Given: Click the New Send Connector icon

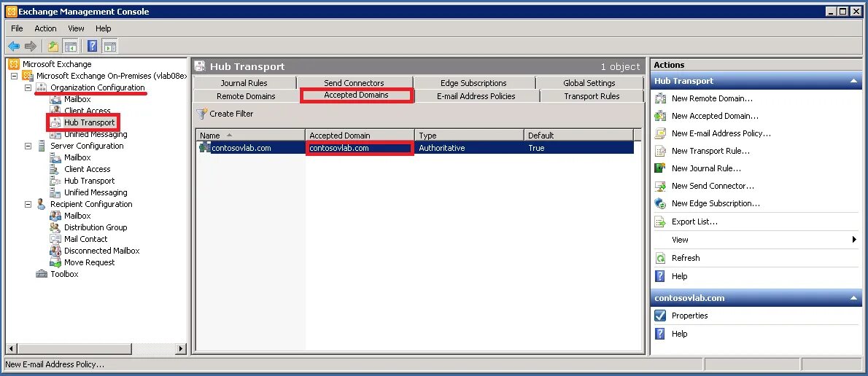Looking at the screenshot, I should click(x=660, y=186).
